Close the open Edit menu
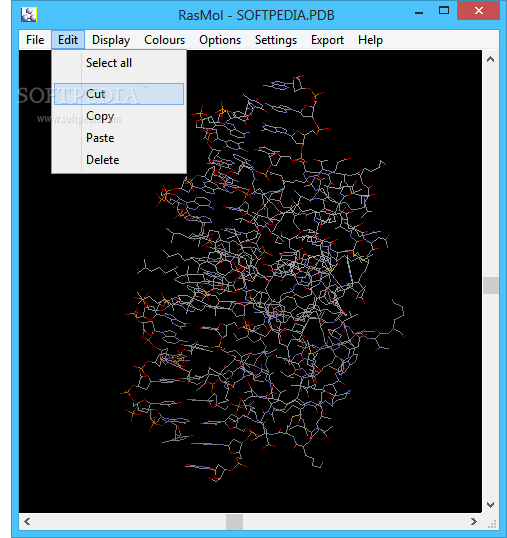This screenshot has height=538, width=507. [x=68, y=40]
